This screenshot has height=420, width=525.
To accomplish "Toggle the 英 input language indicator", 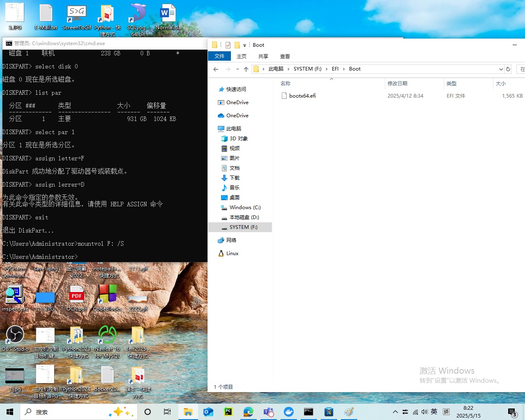I will click(x=434, y=412).
